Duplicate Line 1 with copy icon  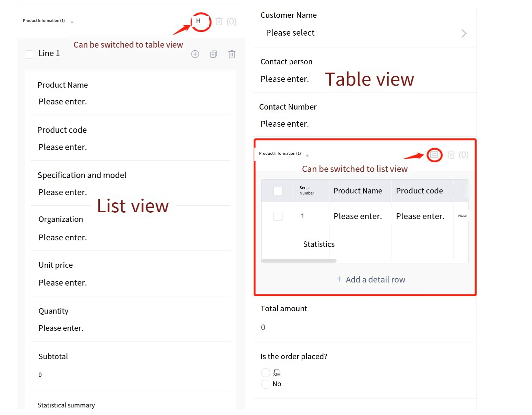(214, 54)
